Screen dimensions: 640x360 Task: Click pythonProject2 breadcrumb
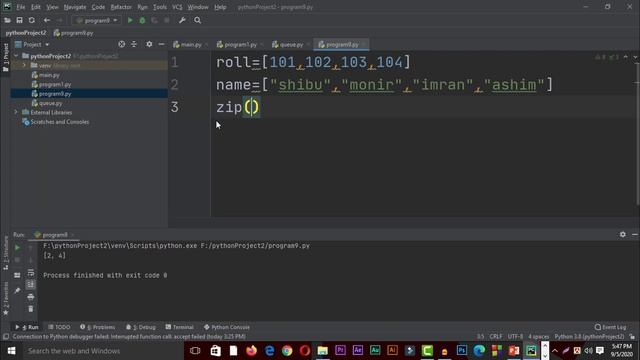pos(26,33)
